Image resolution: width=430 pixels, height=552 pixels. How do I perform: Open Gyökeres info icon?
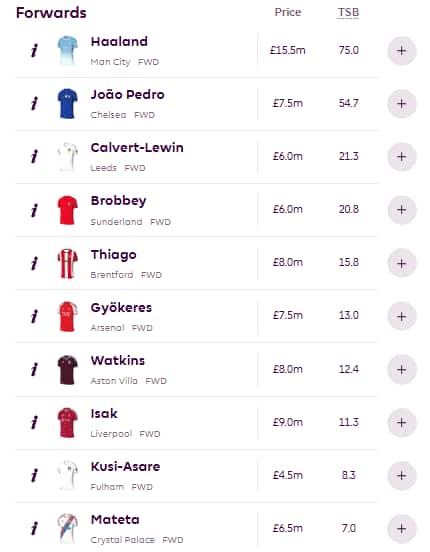pos(34,316)
